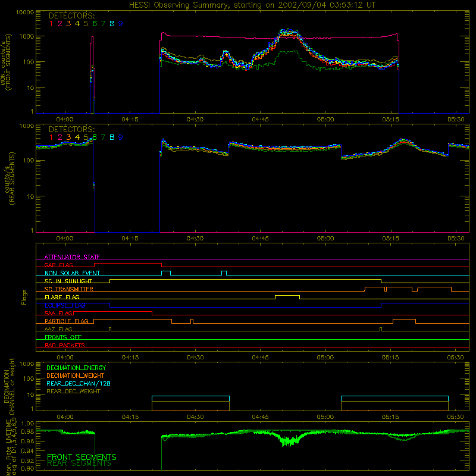Image resolution: width=476 pixels, height=476 pixels.
Task: Select the PARTICLE_FLAG label
Action: click(x=67, y=321)
